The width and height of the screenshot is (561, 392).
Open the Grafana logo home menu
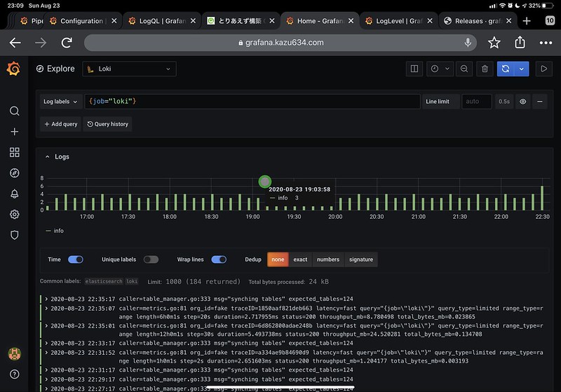[x=13, y=68]
